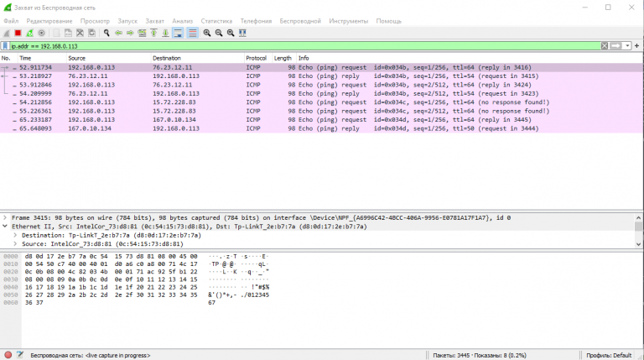Click the save capture file icon
644x360 pixels.
point(68,34)
